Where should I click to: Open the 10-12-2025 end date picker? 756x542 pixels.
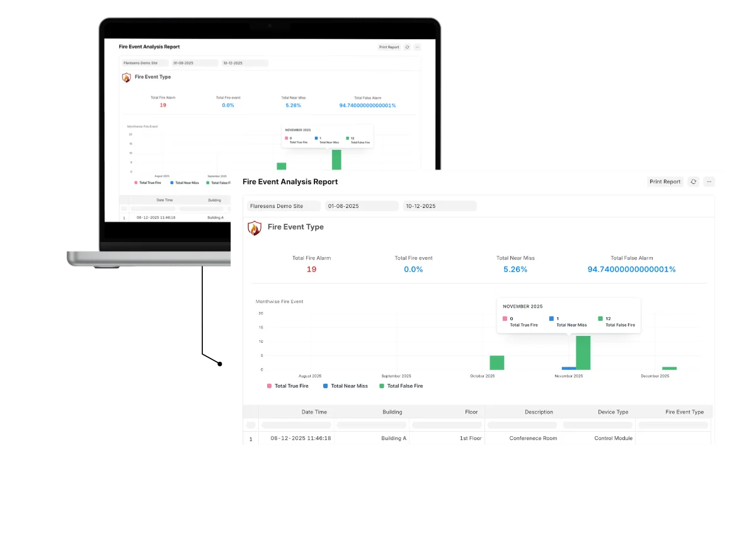click(x=439, y=205)
